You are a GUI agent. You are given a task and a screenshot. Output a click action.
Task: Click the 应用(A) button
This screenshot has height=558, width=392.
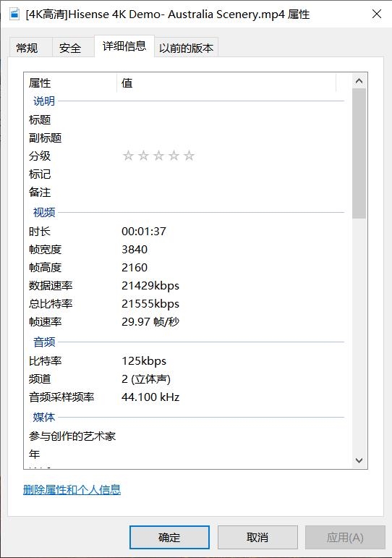tap(345, 537)
